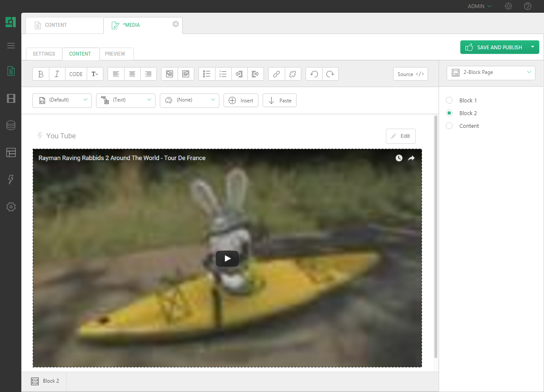The height and width of the screenshot is (392, 544).
Task: Apply CODE formatting
Action: 76,74
